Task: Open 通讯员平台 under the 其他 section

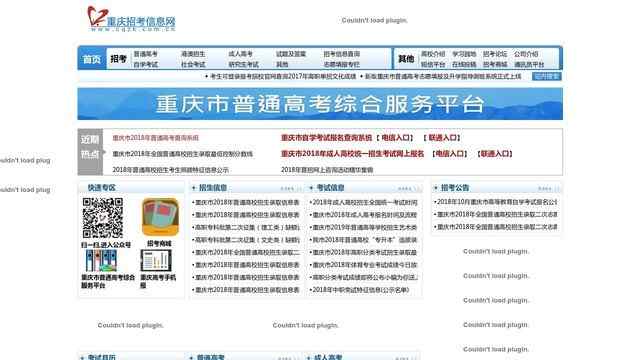Action: point(529,64)
